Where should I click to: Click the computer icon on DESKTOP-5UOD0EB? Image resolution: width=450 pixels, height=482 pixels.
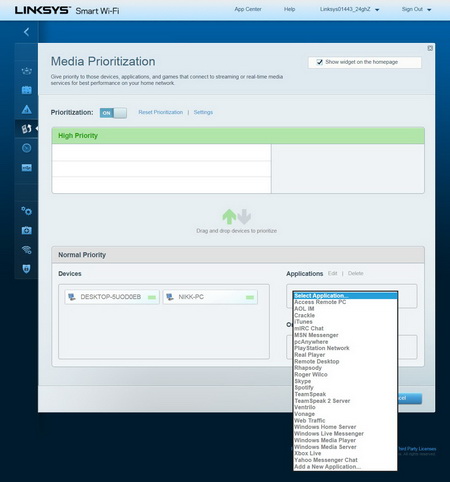coord(72,297)
